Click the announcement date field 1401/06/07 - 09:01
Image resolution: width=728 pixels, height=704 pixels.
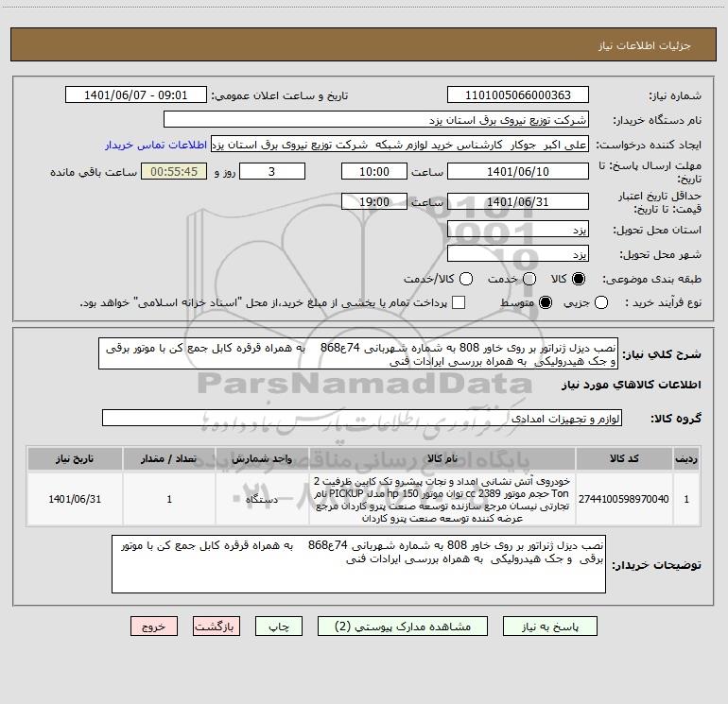point(136,95)
